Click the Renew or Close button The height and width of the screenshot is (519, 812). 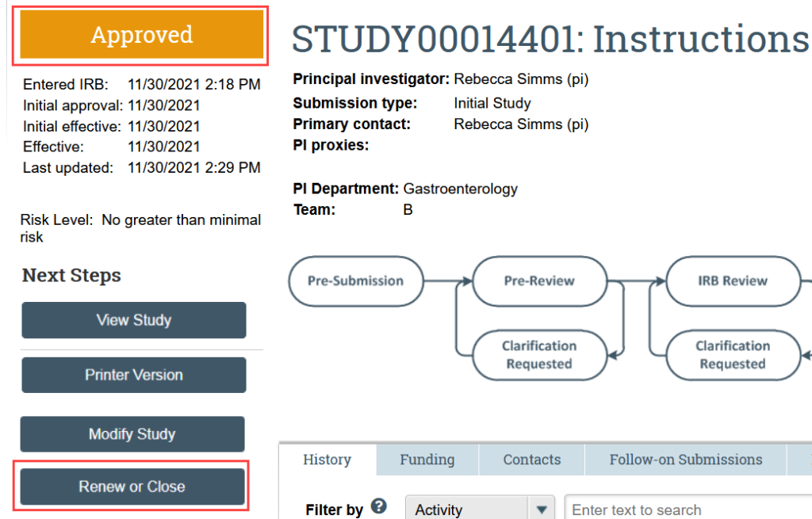click(x=132, y=487)
